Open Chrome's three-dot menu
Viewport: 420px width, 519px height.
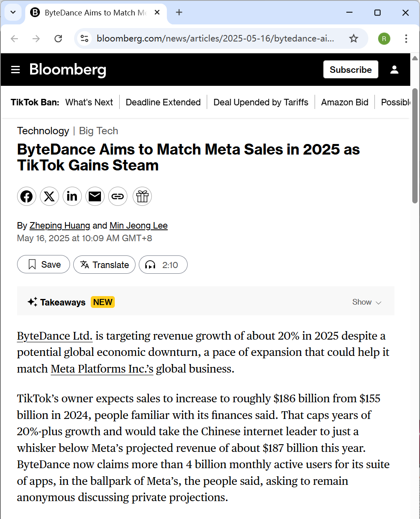click(x=406, y=39)
